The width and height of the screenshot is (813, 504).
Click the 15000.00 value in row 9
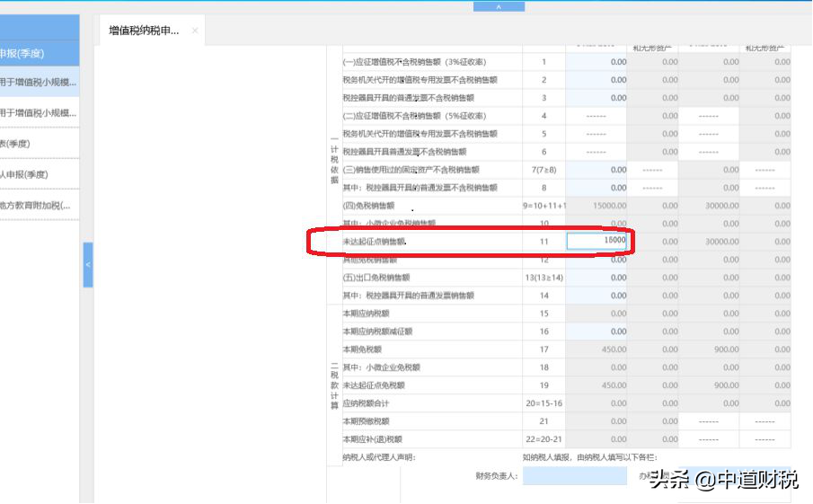[609, 206]
